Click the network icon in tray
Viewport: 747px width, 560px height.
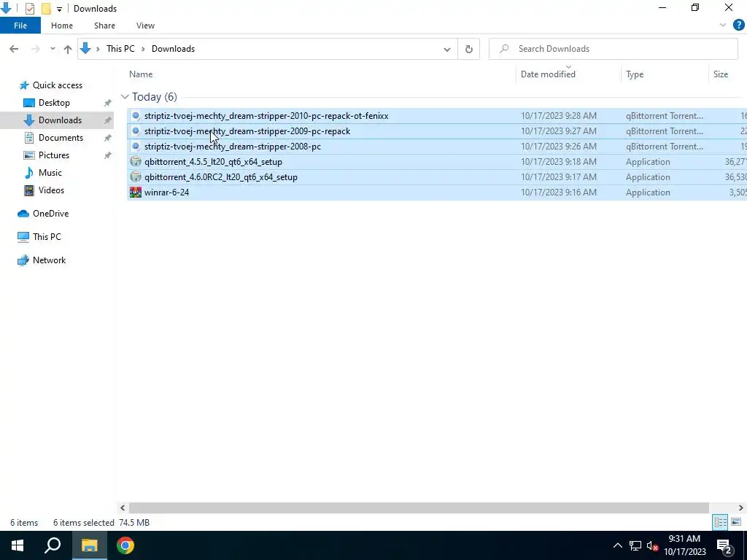tap(635, 545)
